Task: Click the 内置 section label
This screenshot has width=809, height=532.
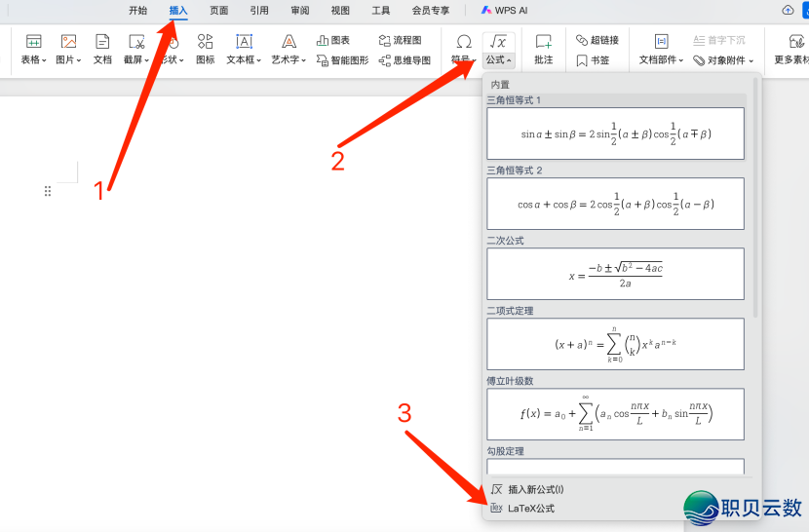Action: (x=500, y=85)
